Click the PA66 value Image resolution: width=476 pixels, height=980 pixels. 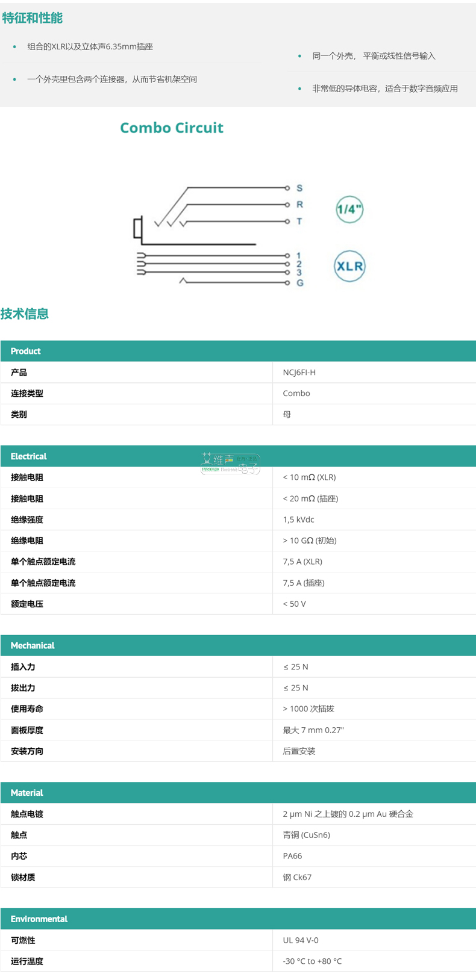coord(292,856)
